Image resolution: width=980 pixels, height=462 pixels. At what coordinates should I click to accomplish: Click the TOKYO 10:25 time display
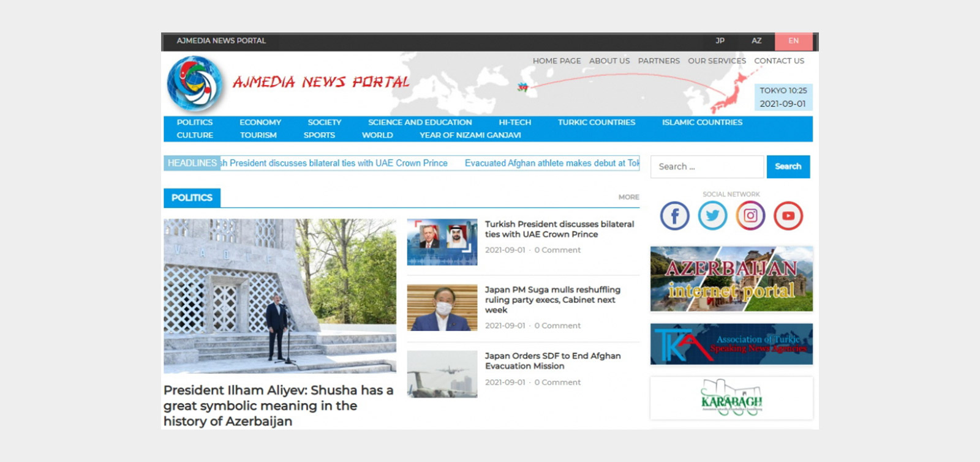pyautogui.click(x=783, y=91)
